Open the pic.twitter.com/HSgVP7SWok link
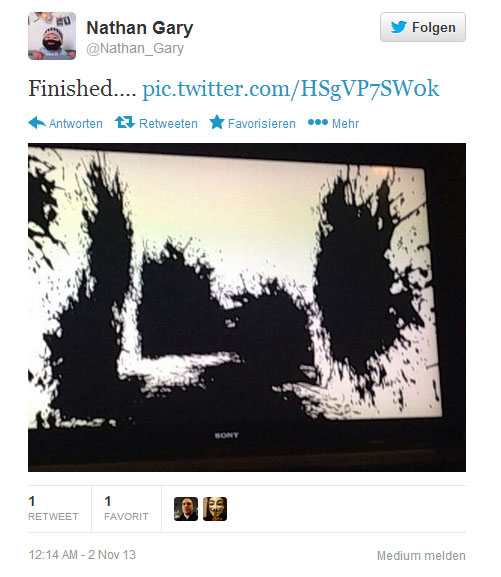The image size is (501, 577). (291, 89)
